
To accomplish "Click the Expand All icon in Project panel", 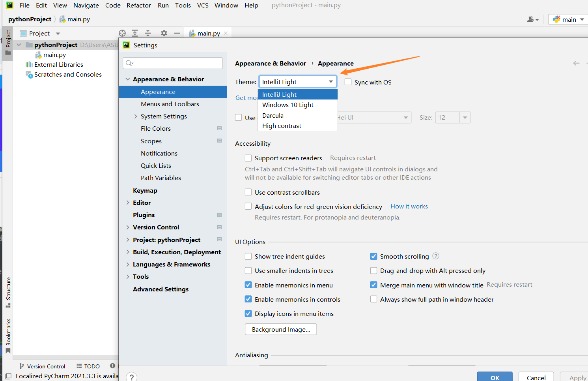I will (x=135, y=33).
